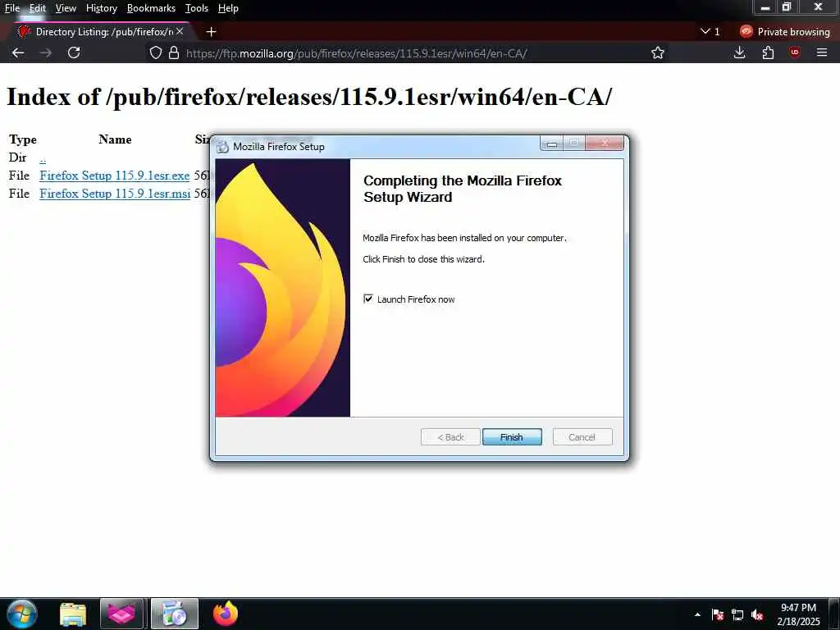Image resolution: width=840 pixels, height=630 pixels.
Task: Uncheck Launch Firefox now
Action: (368, 299)
